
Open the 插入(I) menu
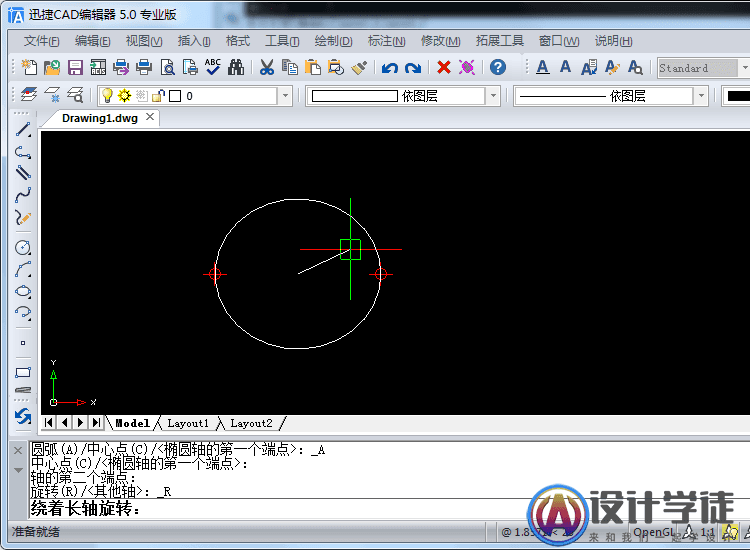(x=194, y=41)
